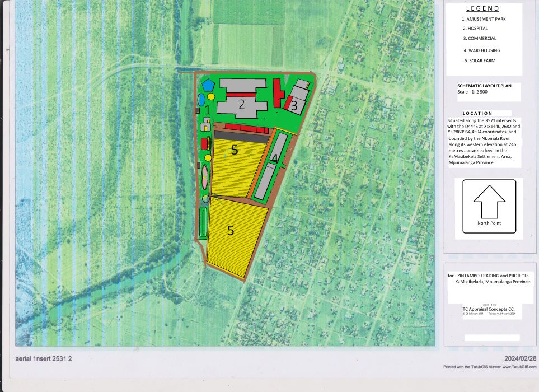This screenshot has width=539, height=392.
Task: Select legend entry 2. Hospital
Action: [x=475, y=28]
